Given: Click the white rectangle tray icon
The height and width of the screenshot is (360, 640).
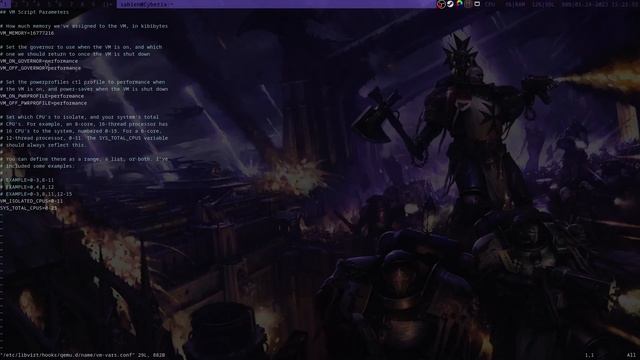Looking at the screenshot, I should (x=477, y=4).
